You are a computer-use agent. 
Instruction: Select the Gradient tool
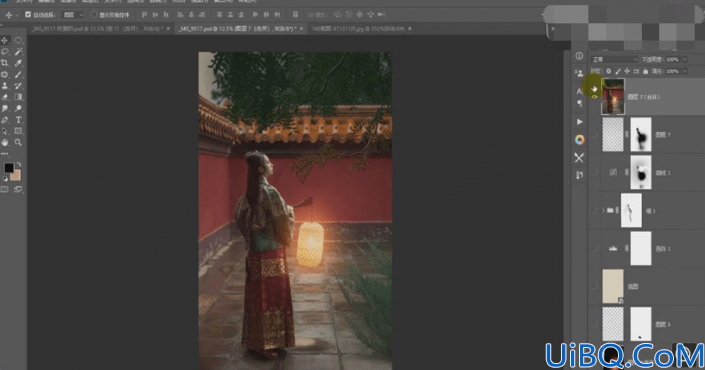(18, 97)
